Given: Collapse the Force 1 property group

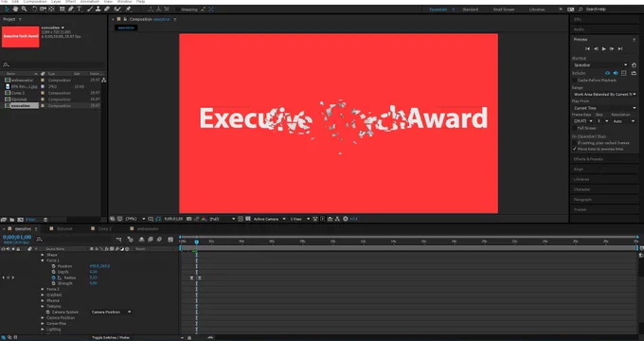Looking at the screenshot, I should click(43, 260).
